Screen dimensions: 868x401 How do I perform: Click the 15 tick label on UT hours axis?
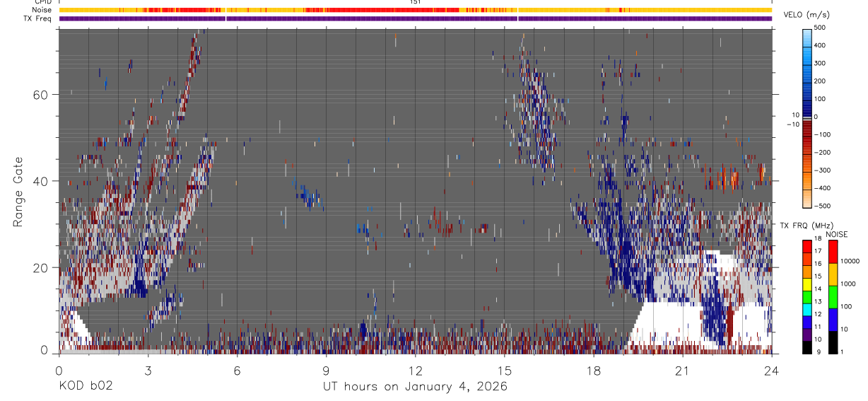(x=504, y=370)
